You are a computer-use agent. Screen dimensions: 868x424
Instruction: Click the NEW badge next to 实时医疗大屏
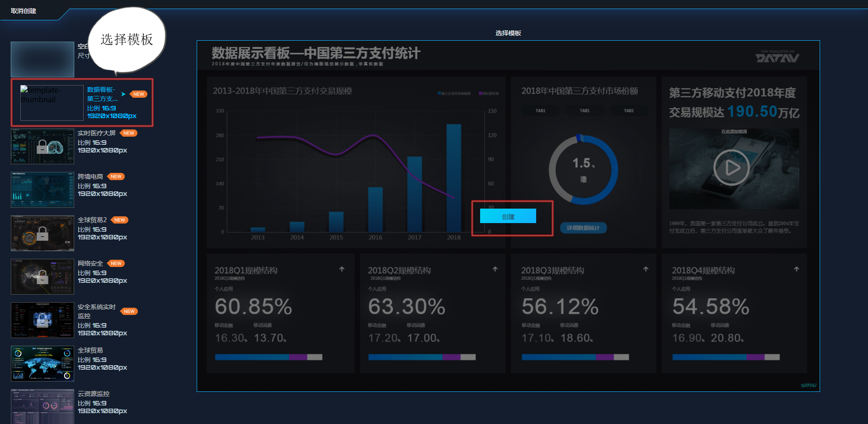point(129,133)
